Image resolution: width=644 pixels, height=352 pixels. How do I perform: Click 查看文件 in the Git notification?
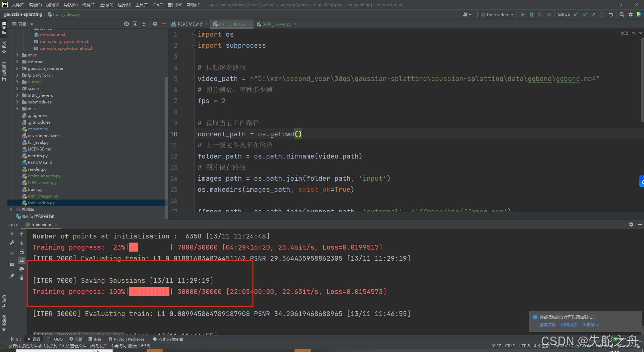tap(547, 325)
